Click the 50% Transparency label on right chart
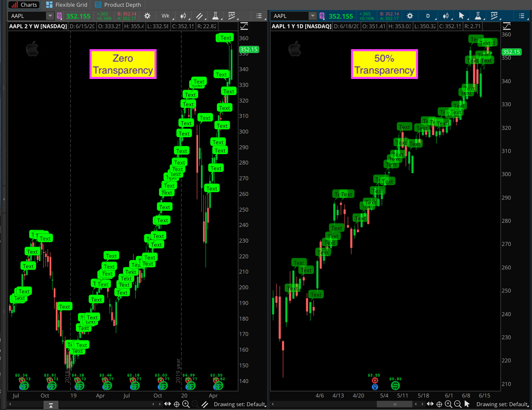The image size is (532, 410). (384, 64)
